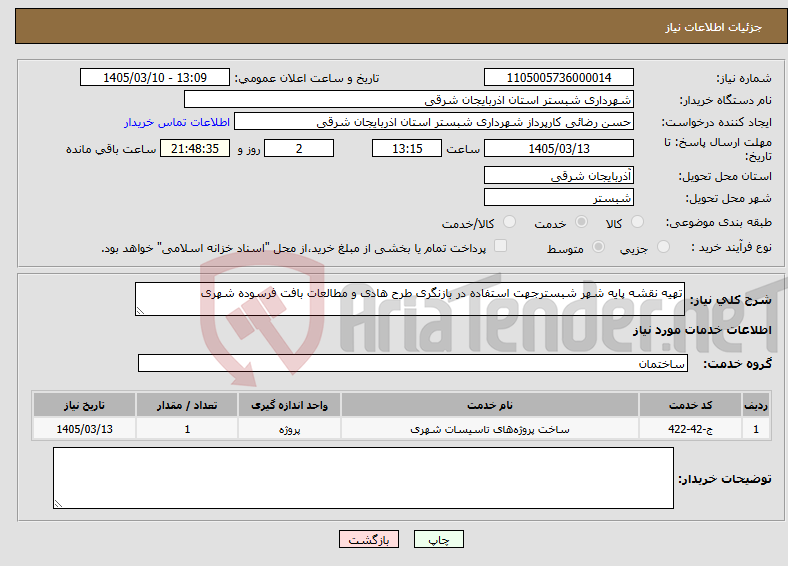Click the جزئیات اطلاعات نیاز page header
This screenshot has width=788, height=566.
tap(714, 27)
